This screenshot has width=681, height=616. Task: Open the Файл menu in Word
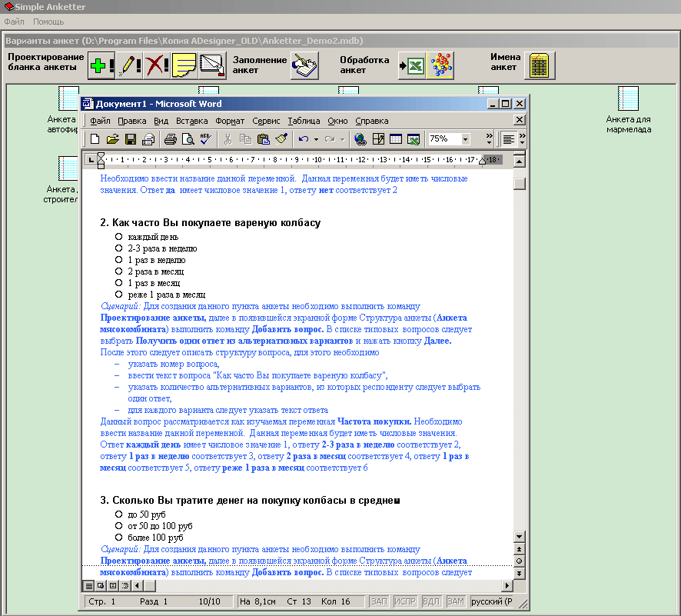(x=100, y=121)
